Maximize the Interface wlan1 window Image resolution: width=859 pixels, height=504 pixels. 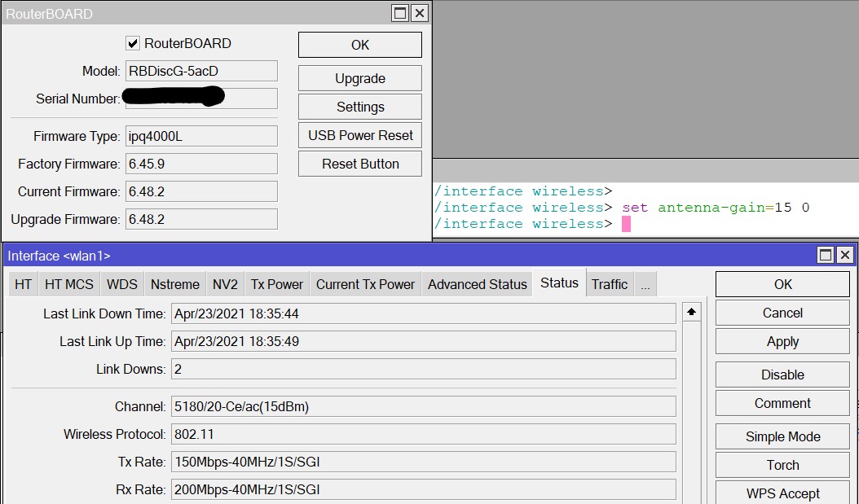826,255
